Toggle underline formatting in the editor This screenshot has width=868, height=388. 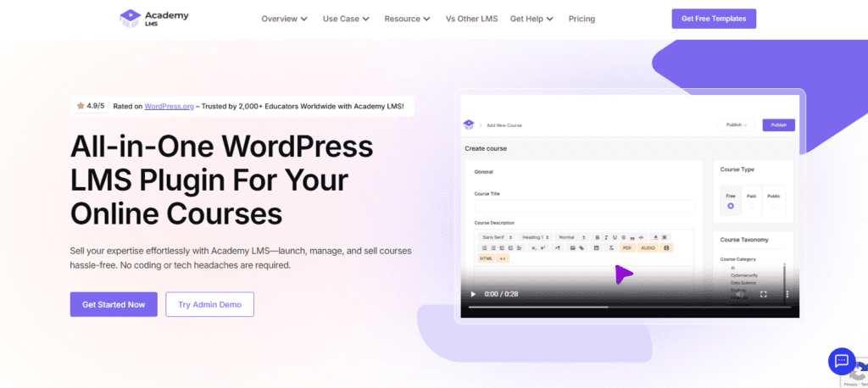(x=615, y=237)
